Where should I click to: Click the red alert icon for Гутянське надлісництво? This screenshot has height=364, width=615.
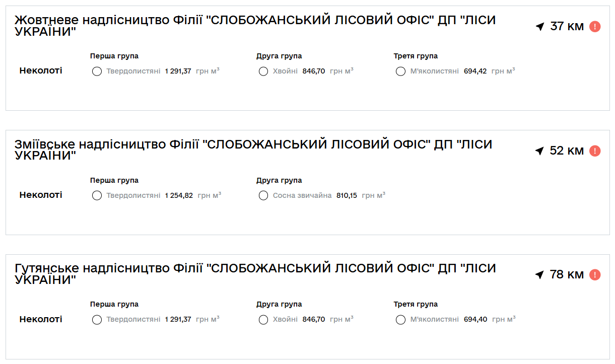595,275
